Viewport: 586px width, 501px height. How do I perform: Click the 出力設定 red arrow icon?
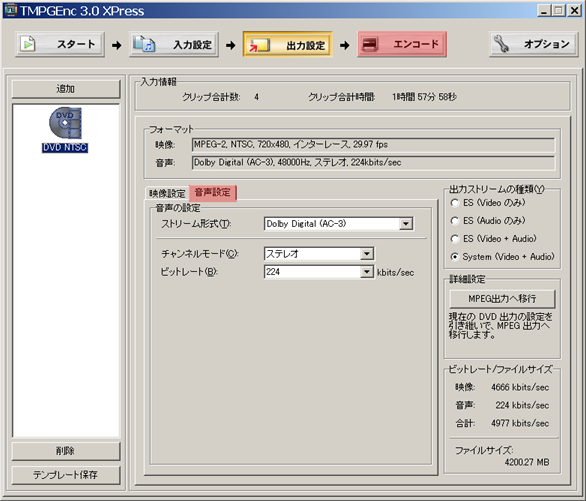[x=259, y=45]
